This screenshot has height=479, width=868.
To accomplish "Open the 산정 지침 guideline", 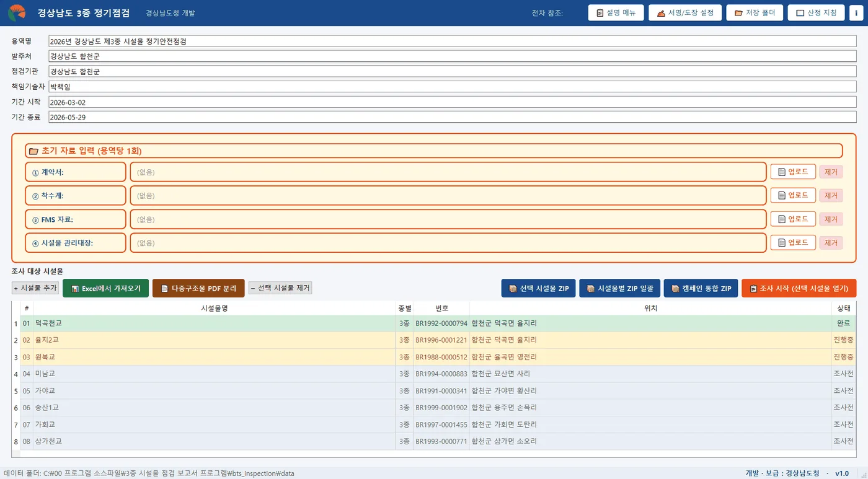I will click(x=817, y=13).
